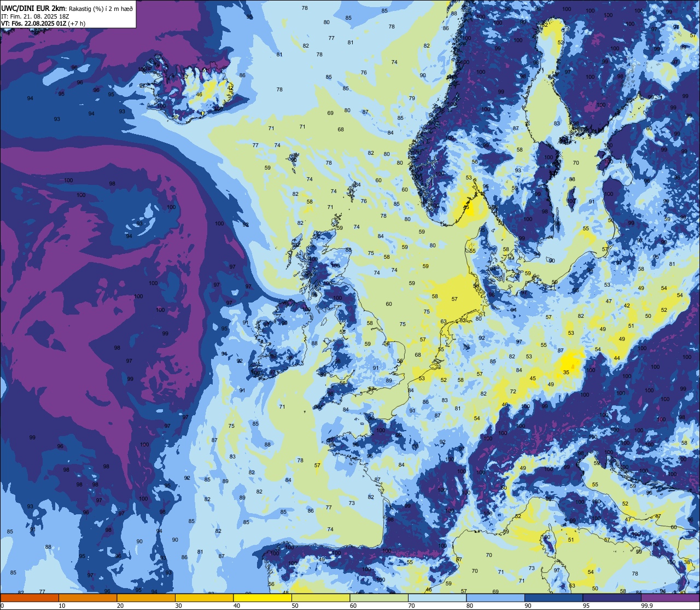
Task: Click the 90–95 blue legend segment
Action: click(553, 597)
